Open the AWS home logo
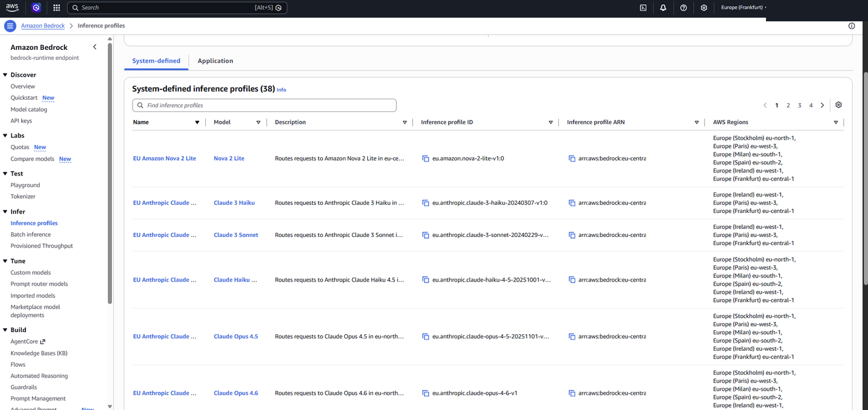Viewport: 868px width, 410px height. click(12, 8)
